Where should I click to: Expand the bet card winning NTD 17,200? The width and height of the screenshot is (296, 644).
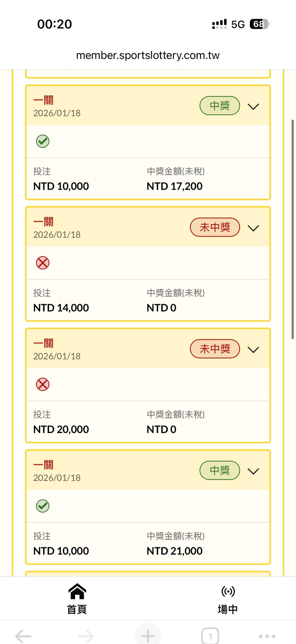coord(253,106)
